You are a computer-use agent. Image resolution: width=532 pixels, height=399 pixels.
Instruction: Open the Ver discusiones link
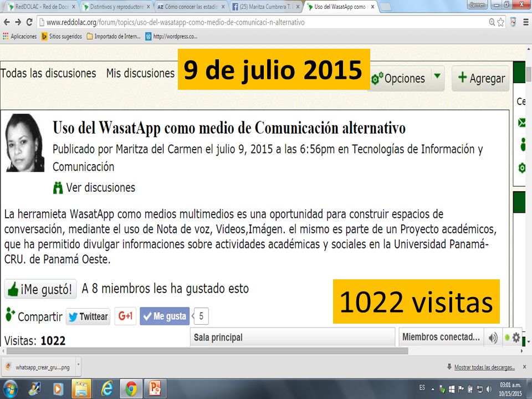pyautogui.click(x=100, y=188)
